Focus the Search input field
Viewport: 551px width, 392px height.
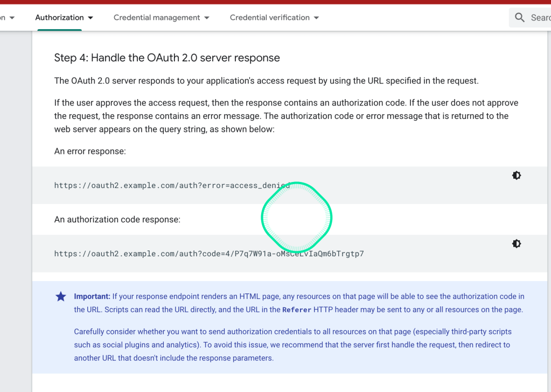530,18
